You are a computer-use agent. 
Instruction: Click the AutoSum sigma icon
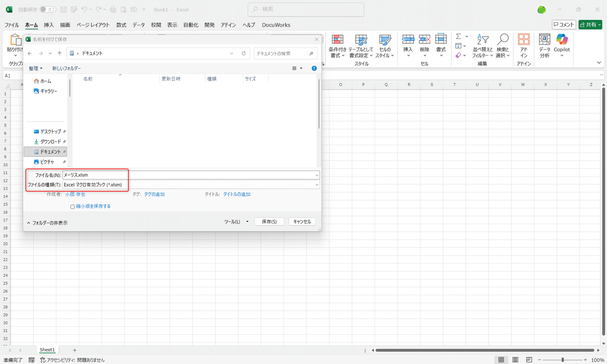[x=458, y=36]
